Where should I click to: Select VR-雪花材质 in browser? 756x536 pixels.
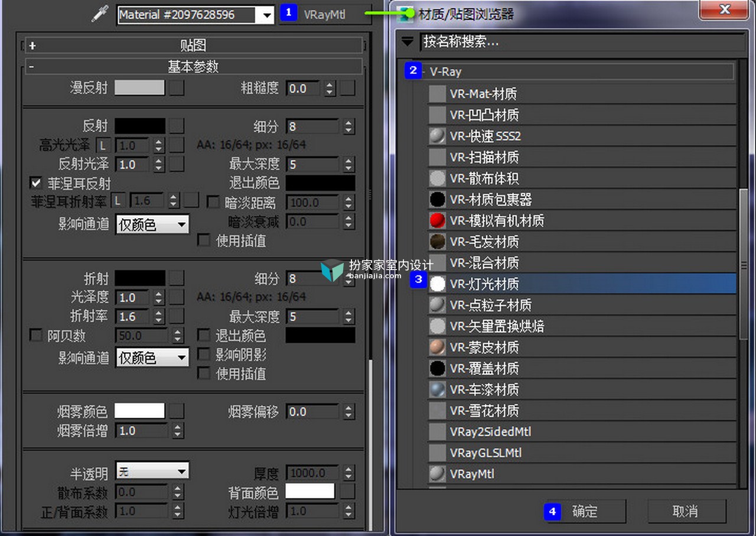[x=582, y=411]
